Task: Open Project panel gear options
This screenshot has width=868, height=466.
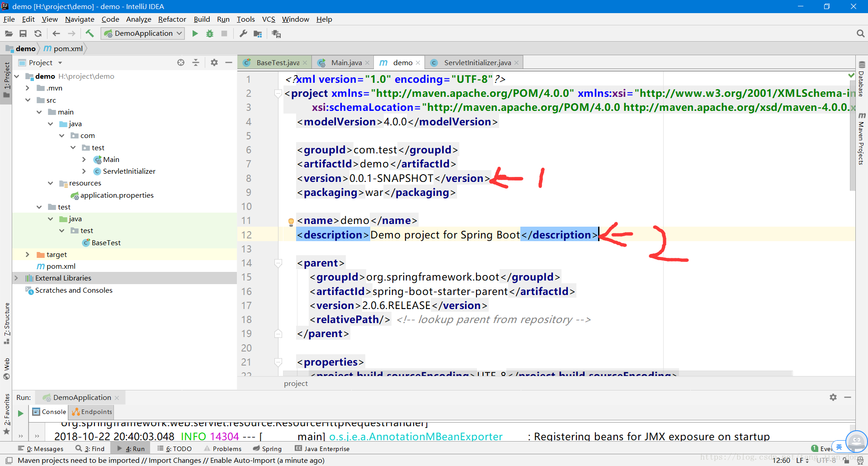Action: pos(214,62)
